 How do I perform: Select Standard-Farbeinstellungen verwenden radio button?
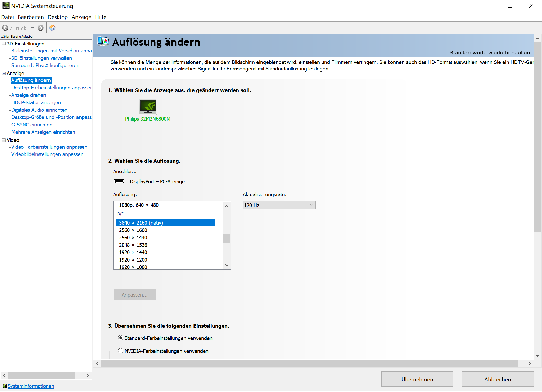(121, 338)
